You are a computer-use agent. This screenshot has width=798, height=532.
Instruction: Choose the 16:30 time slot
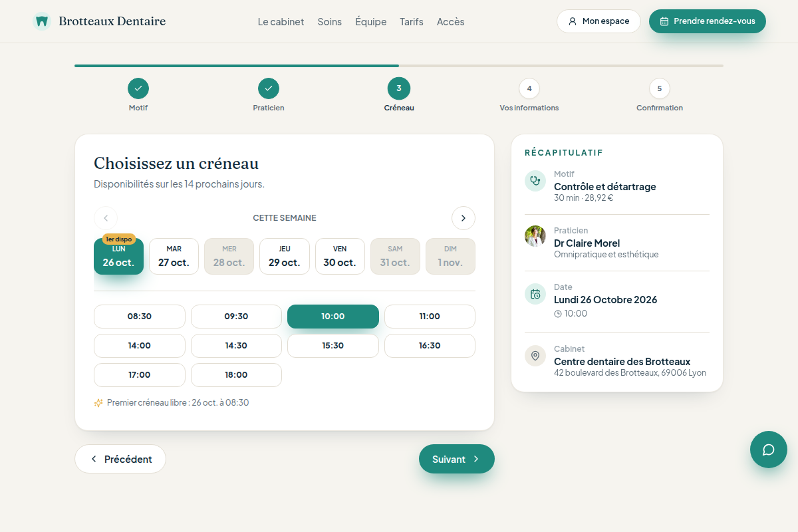(x=430, y=346)
